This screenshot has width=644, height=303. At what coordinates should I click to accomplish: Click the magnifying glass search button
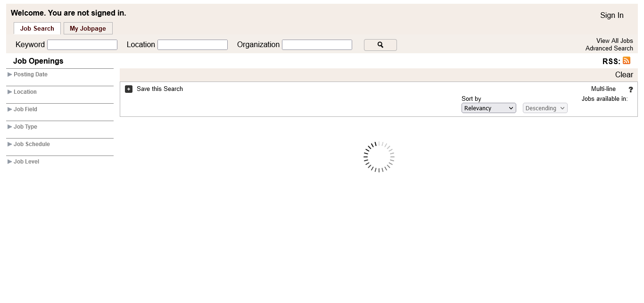pyautogui.click(x=380, y=45)
